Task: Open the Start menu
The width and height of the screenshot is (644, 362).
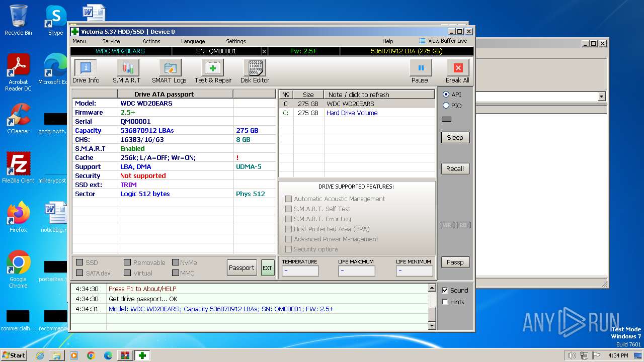Action: click(14, 355)
